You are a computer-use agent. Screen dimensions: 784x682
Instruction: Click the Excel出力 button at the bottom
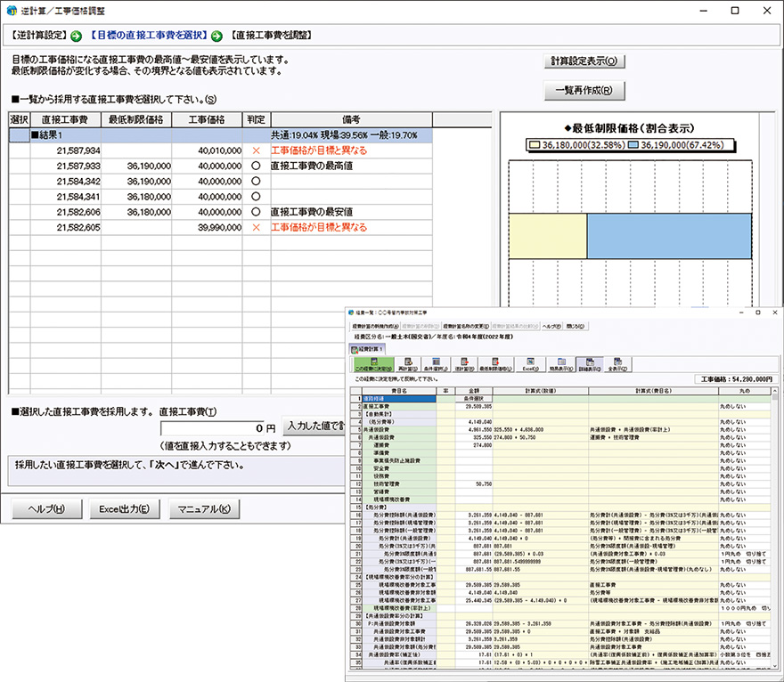pos(124,509)
